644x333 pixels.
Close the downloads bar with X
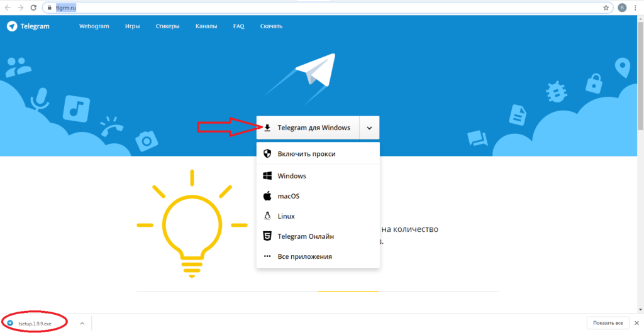636,323
